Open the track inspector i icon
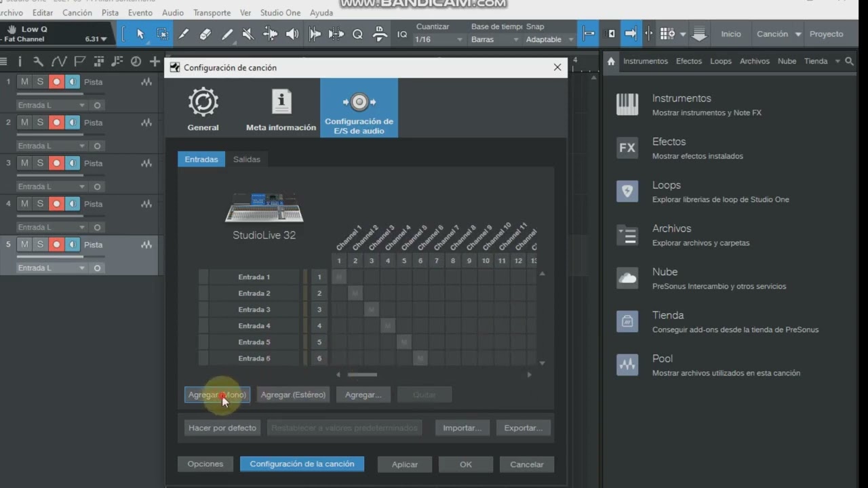Image resolution: width=868 pixels, height=488 pixels. click(20, 62)
